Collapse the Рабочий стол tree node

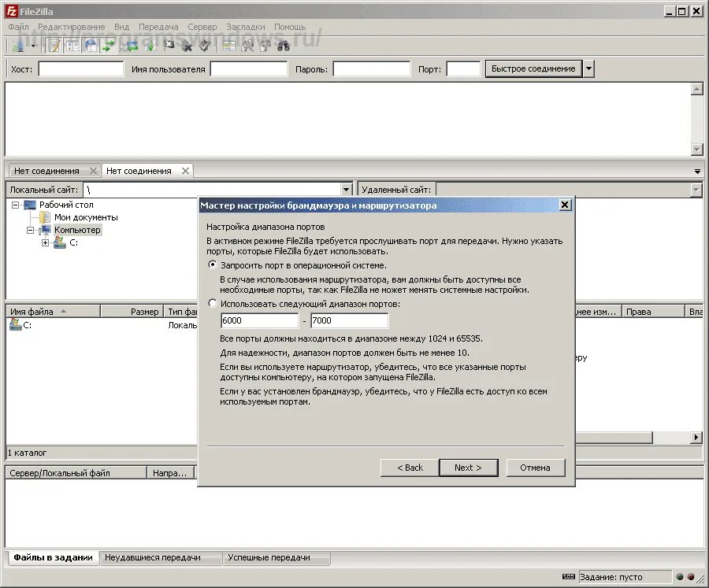point(16,205)
